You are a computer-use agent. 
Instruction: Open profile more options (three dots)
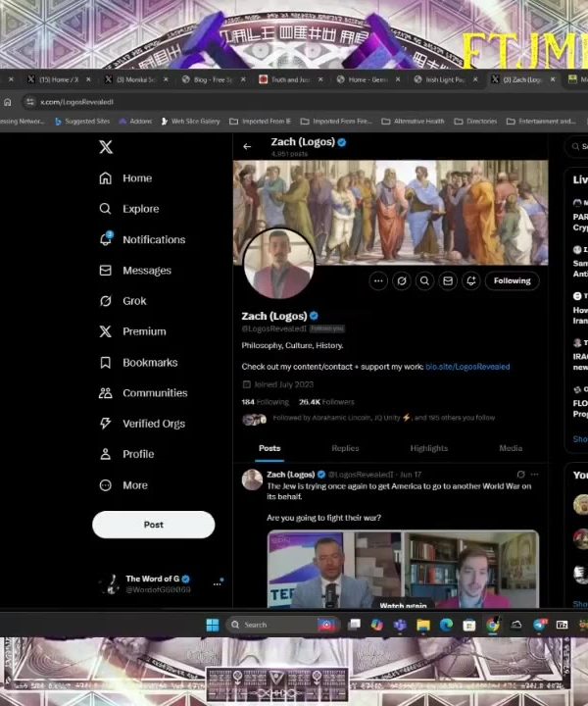[378, 281]
